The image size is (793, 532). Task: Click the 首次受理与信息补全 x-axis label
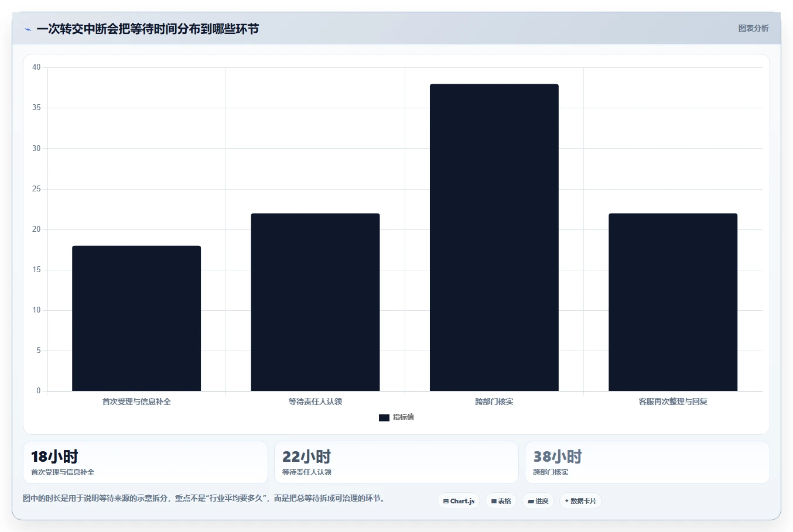click(x=136, y=401)
